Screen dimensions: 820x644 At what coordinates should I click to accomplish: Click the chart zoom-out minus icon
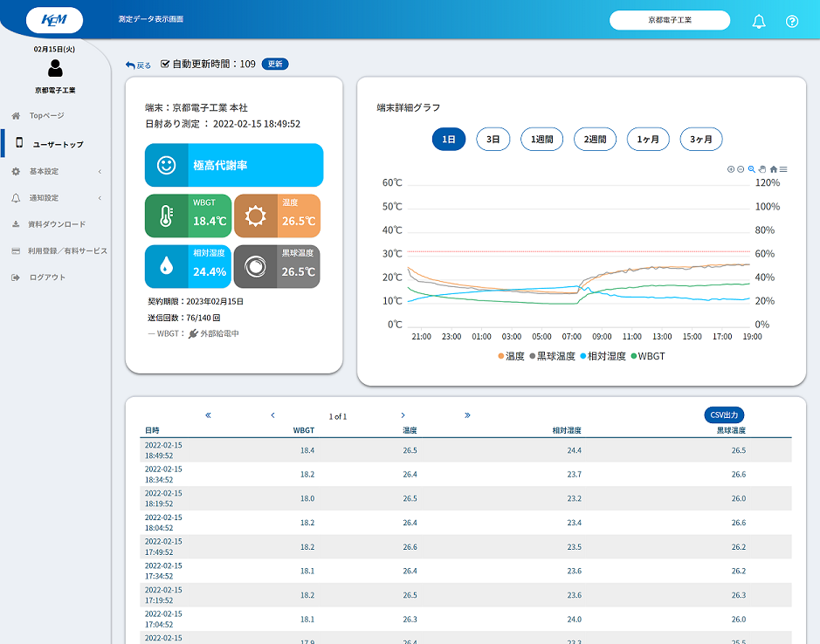(x=741, y=169)
